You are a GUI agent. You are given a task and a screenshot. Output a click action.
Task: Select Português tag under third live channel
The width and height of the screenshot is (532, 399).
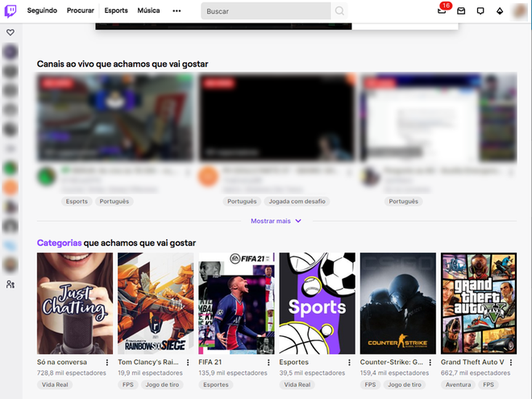point(403,202)
